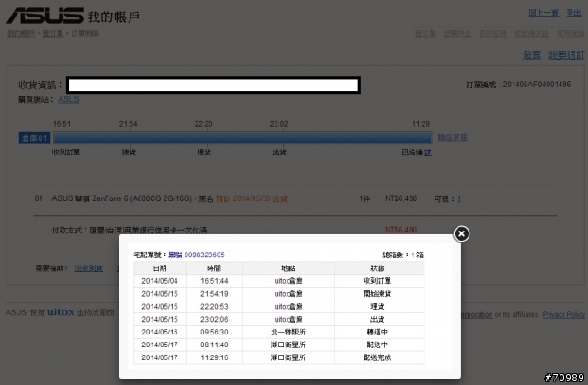Click the 總箱數:1箱 box count text
Viewport: 588px width, 385px height.
(x=402, y=255)
